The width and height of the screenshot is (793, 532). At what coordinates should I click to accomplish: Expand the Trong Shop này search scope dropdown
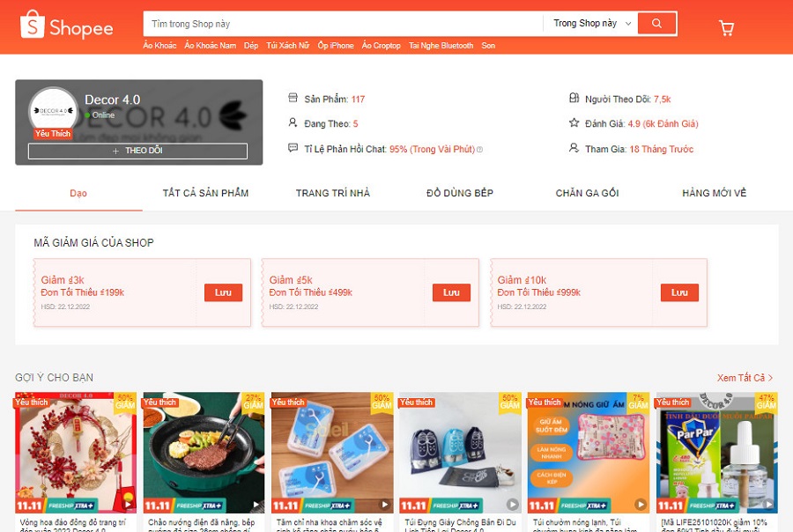coord(592,23)
